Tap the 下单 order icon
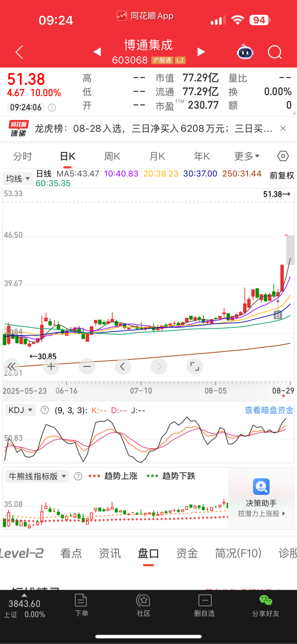 point(81,605)
